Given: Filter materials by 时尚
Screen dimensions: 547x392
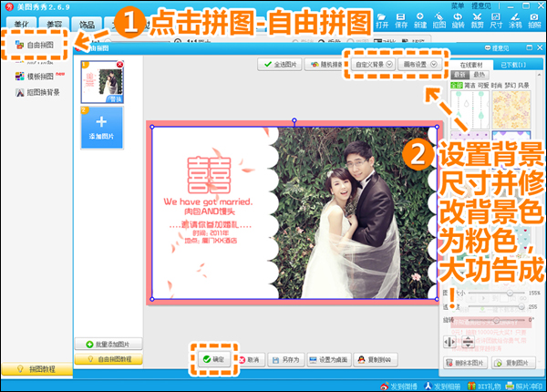Looking at the screenshot, I should [x=497, y=85].
